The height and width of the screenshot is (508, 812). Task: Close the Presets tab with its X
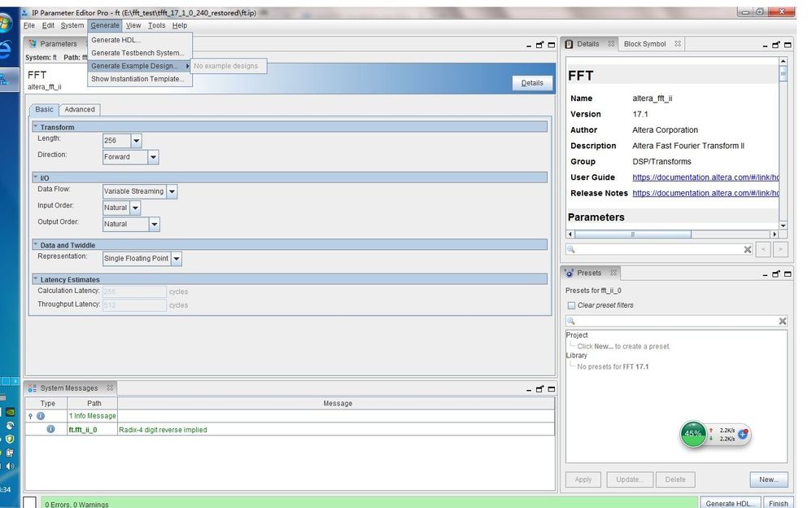[613, 273]
